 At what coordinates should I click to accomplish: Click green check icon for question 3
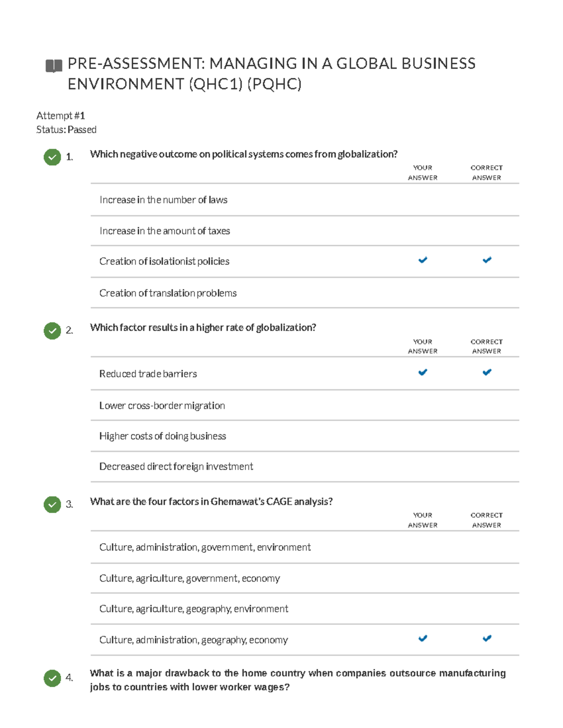point(52,504)
